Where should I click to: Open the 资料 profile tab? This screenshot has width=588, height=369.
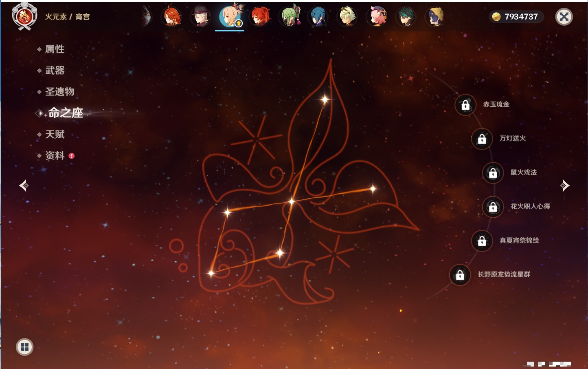click(55, 155)
